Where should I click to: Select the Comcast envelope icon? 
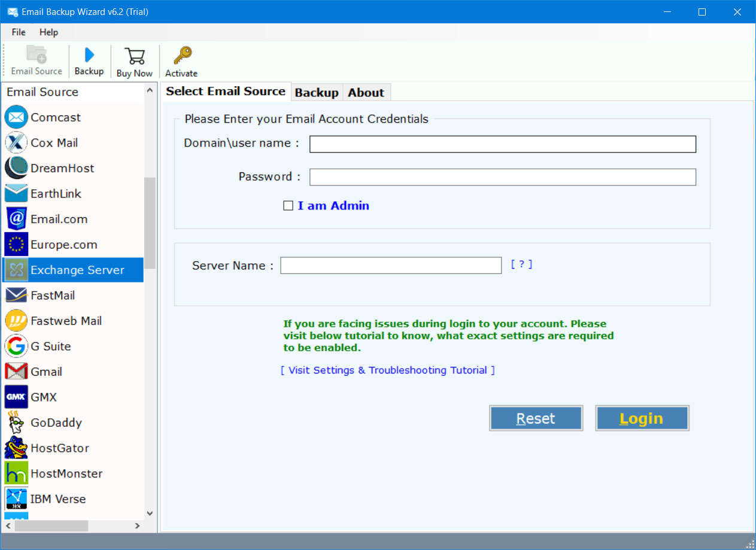[x=16, y=117]
